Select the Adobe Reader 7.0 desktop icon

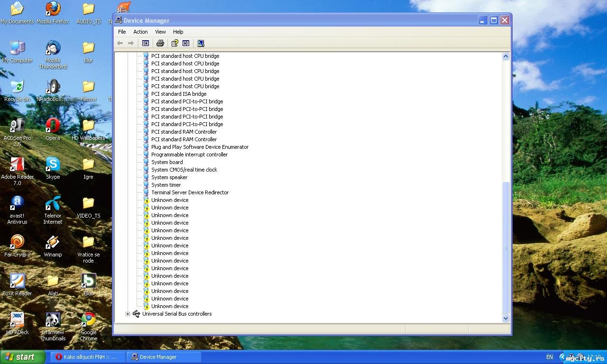pyautogui.click(x=17, y=171)
